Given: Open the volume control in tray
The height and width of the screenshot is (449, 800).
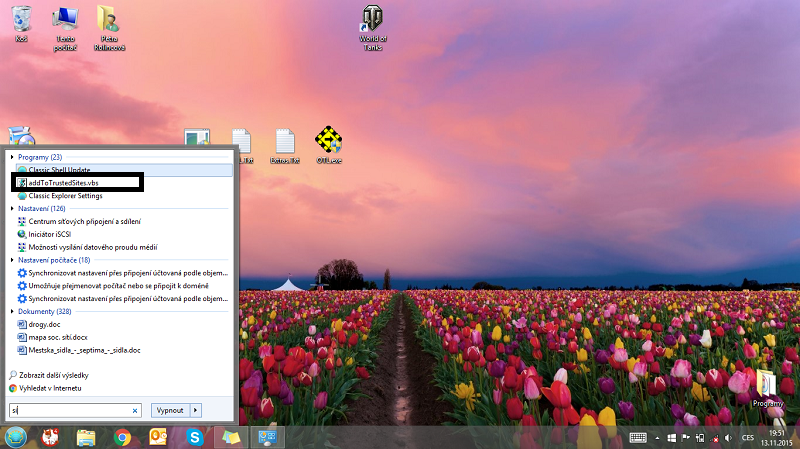Looking at the screenshot, I should click(728, 438).
